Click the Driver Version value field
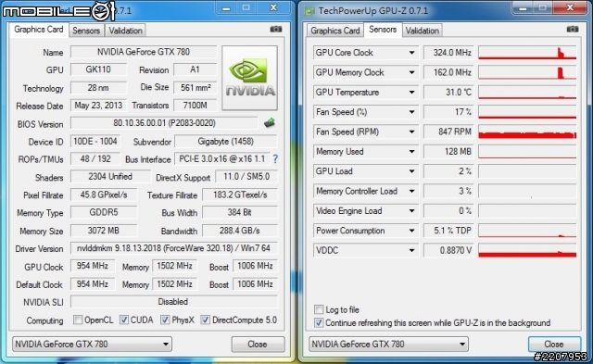Screen dimensions: 593x364 (x=173, y=248)
